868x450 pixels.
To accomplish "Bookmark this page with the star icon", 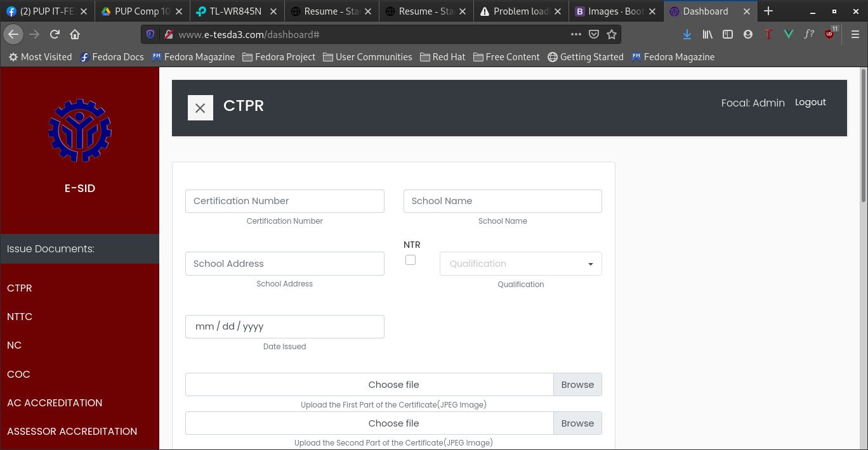I will [612, 34].
